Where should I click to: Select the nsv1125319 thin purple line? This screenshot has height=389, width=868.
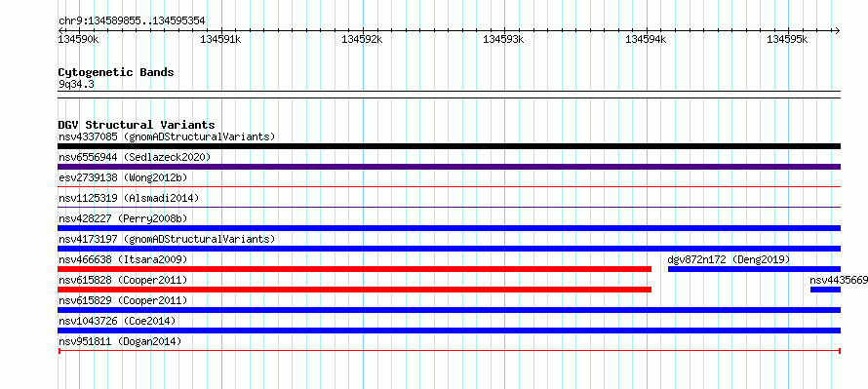[x=449, y=208]
